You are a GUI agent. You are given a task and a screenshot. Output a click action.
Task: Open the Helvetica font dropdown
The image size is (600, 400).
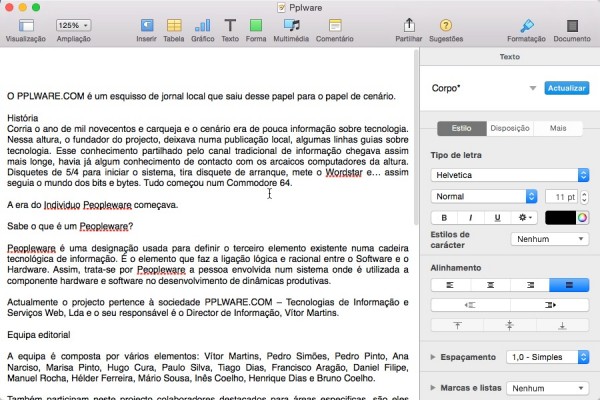510,175
